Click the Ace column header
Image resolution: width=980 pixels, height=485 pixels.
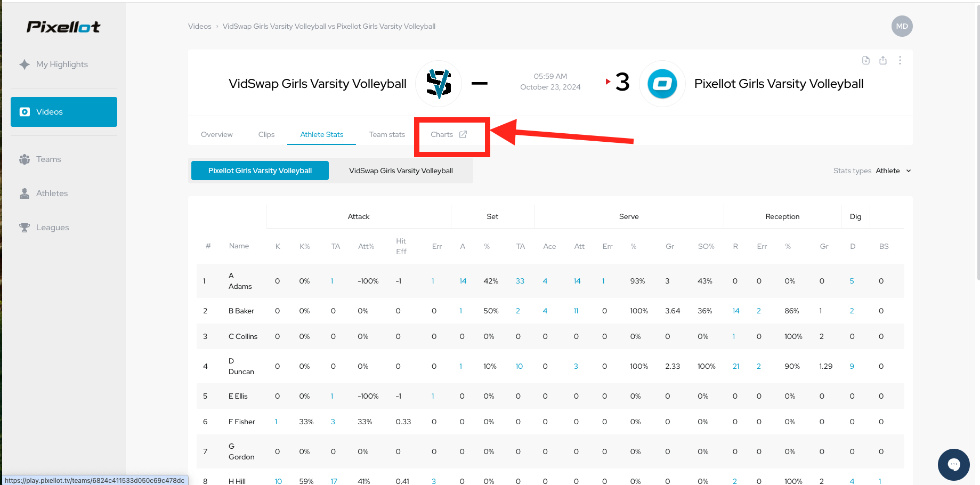tap(549, 246)
